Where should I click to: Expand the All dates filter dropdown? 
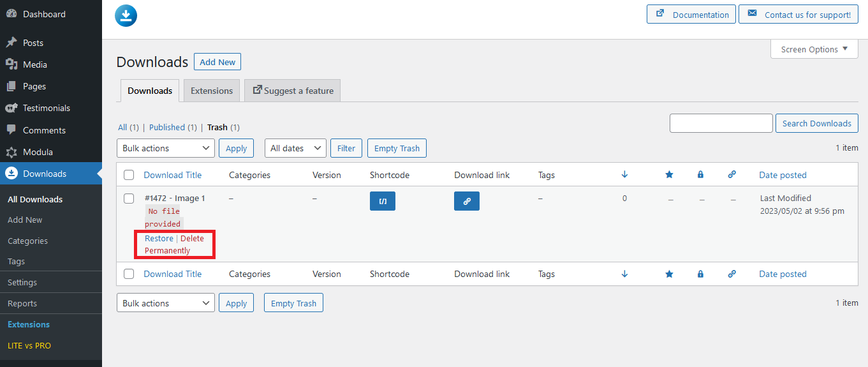(295, 148)
